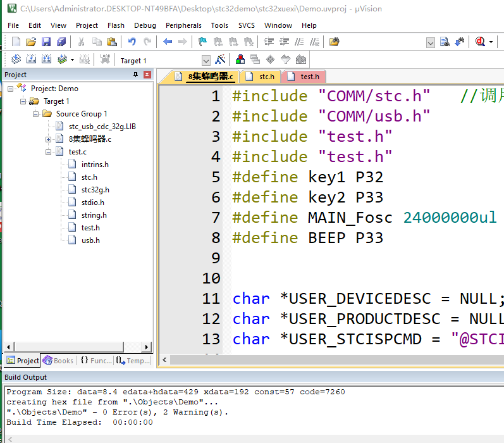This screenshot has height=443, width=504.
Task: Open the Peripherals menu
Action: (183, 25)
